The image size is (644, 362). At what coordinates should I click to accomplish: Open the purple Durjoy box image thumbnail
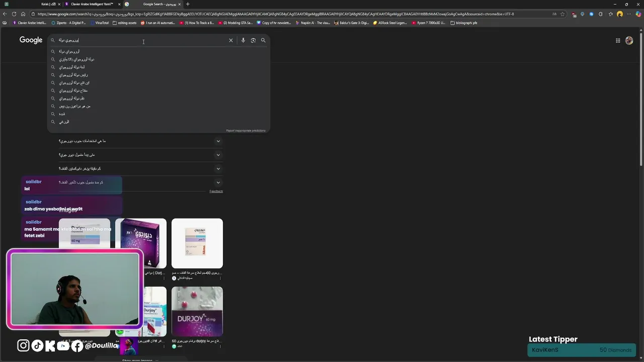pos(141,243)
